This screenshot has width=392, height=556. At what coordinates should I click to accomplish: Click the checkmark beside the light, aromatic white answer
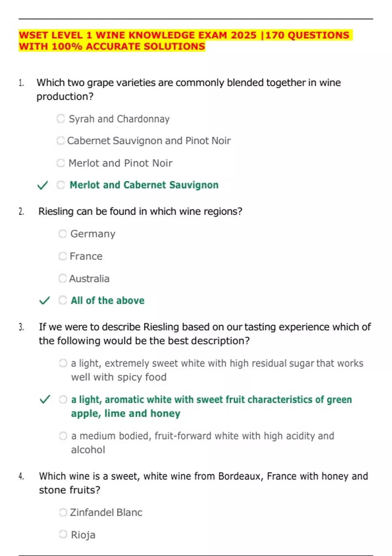45,400
